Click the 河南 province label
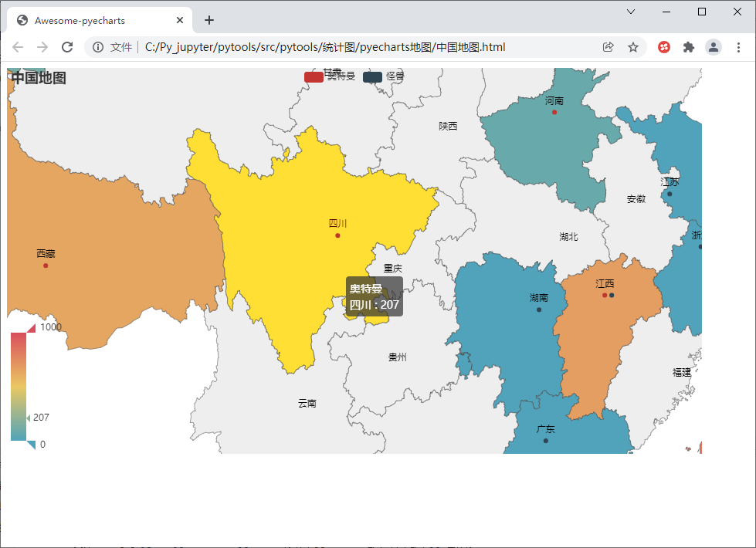Viewport: 756px width, 548px height. (554, 100)
